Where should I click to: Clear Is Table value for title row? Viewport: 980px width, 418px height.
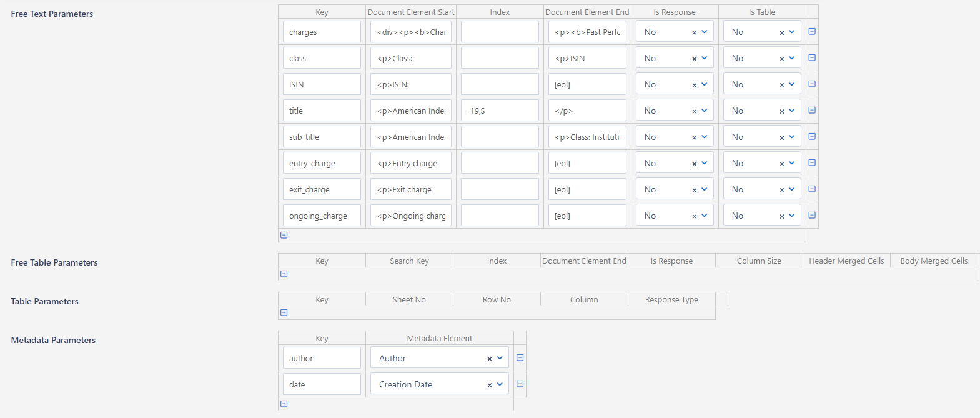(x=781, y=111)
